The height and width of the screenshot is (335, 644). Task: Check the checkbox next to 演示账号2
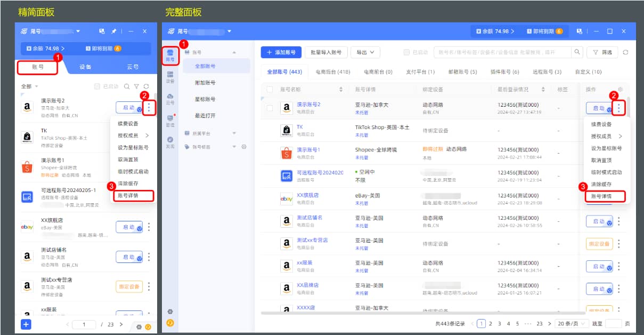[x=270, y=107]
